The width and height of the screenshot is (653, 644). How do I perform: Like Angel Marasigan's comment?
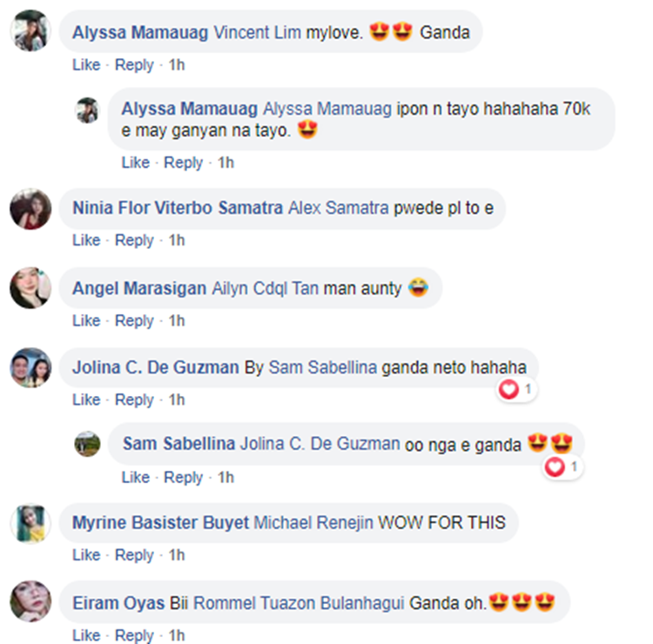pos(86,320)
